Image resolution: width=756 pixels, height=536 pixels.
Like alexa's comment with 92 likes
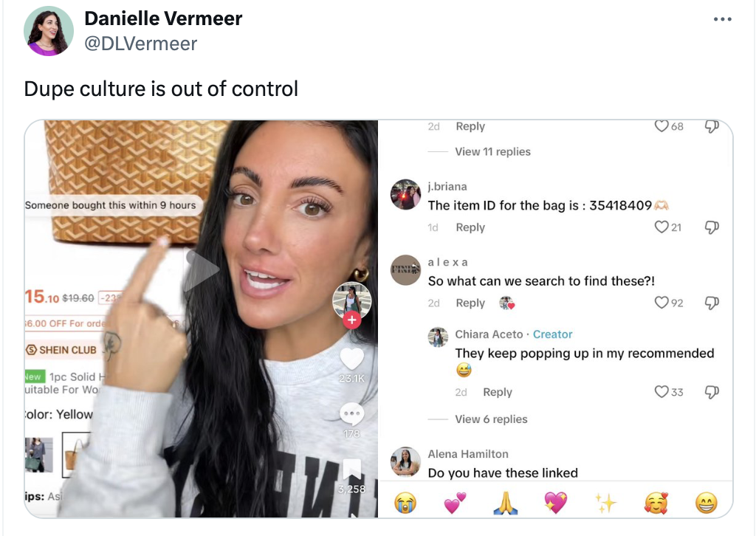click(x=661, y=302)
